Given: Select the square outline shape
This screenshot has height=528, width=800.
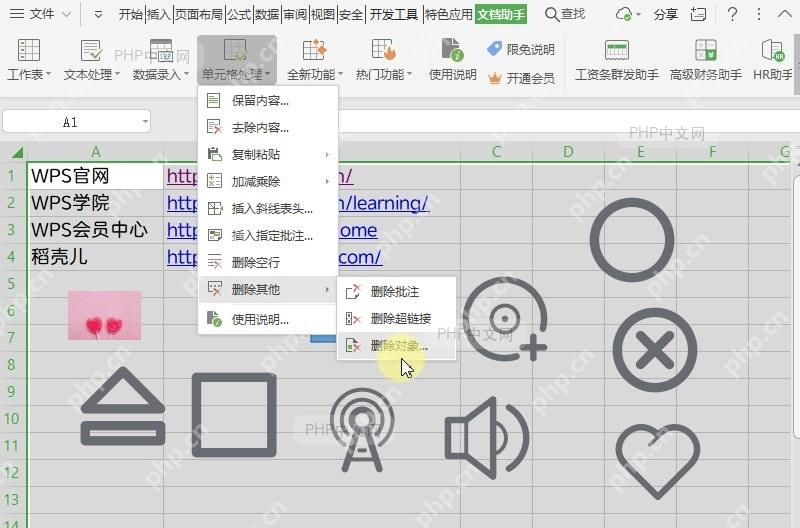Looking at the screenshot, I should 234,415.
